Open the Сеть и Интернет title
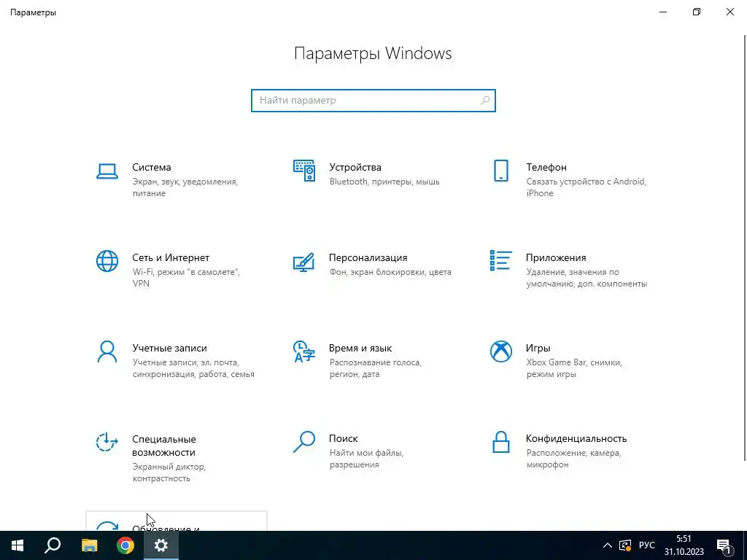 tap(171, 257)
